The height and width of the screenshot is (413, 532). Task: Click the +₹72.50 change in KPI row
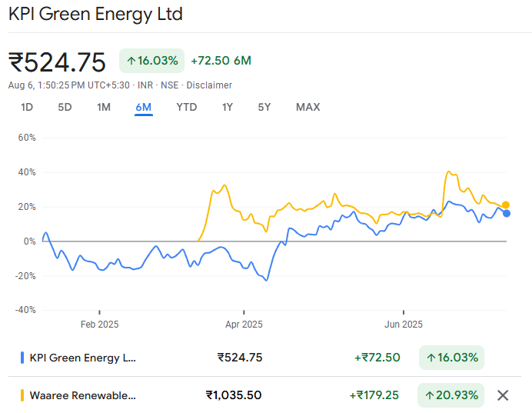377,358
